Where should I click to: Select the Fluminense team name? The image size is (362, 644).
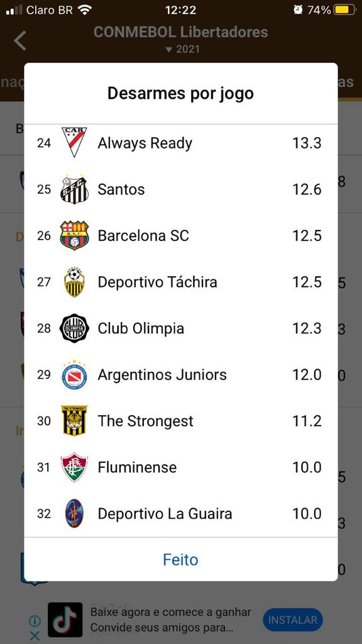click(x=137, y=467)
